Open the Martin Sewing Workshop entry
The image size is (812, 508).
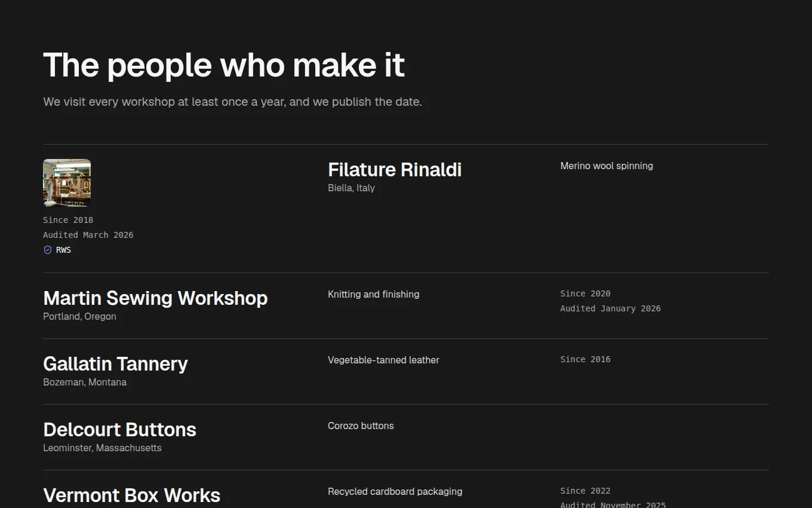pos(155,298)
